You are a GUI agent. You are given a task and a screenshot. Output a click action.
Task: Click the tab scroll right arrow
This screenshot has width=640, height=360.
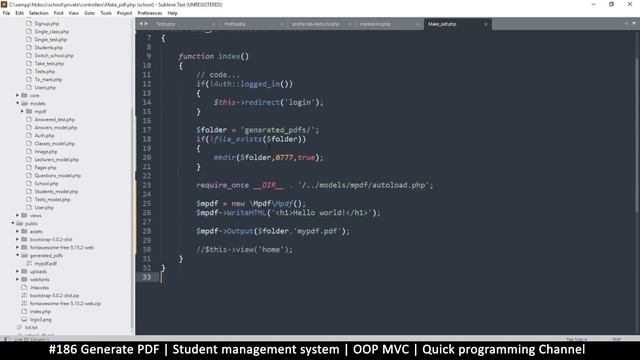(146, 24)
